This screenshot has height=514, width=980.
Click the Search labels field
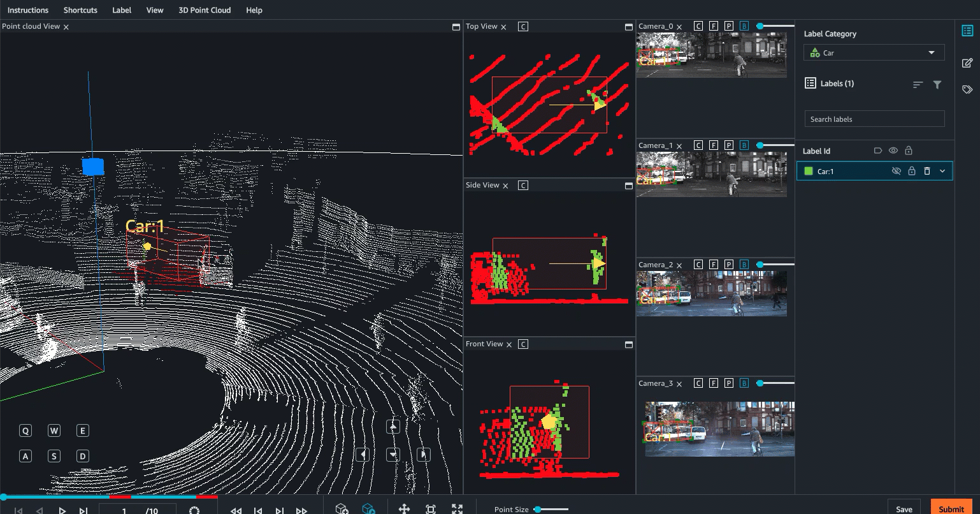[874, 119]
